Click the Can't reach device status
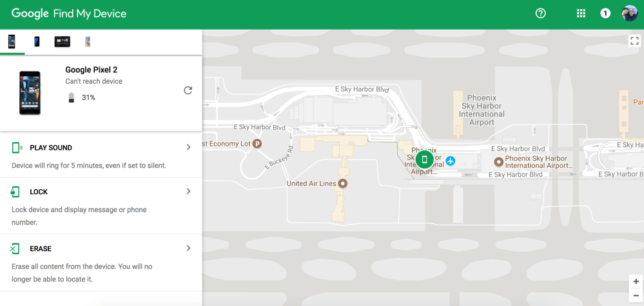 click(x=93, y=81)
